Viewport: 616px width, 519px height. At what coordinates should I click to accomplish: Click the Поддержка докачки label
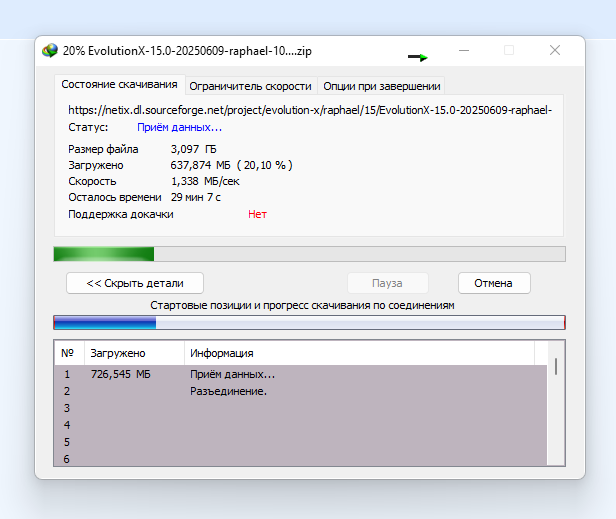tap(121, 214)
